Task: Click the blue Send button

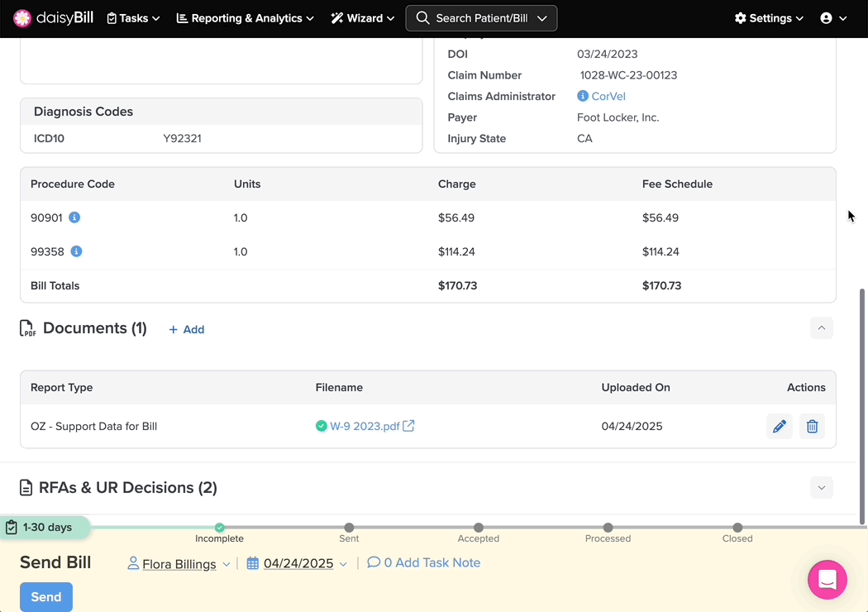Action: click(46, 596)
